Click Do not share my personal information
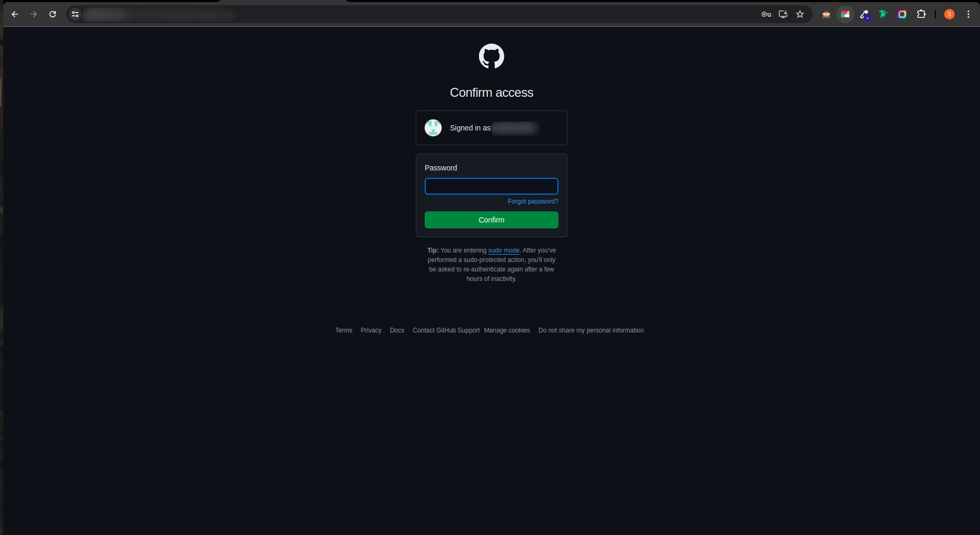Screen dimensions: 980x535 [x=591, y=330]
